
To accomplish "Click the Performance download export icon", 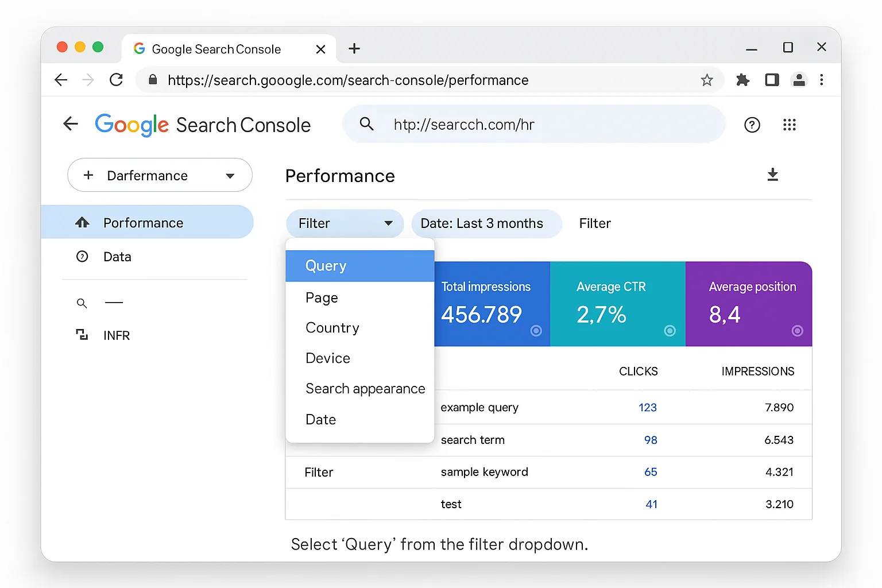I will pyautogui.click(x=772, y=175).
